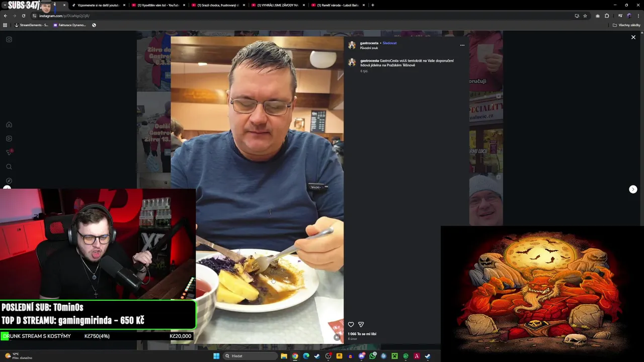The height and width of the screenshot is (362, 644).
Task: Go back in browser history
Action: pyautogui.click(x=5, y=16)
